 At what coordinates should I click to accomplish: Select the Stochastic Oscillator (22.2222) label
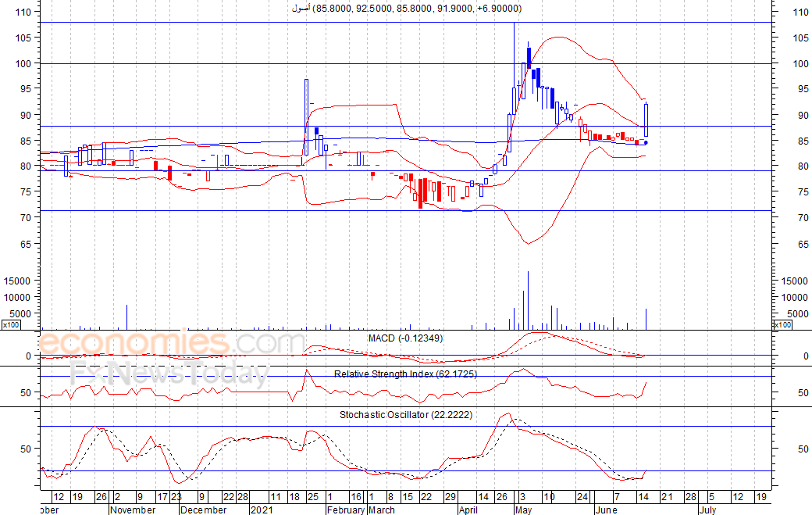(406, 414)
